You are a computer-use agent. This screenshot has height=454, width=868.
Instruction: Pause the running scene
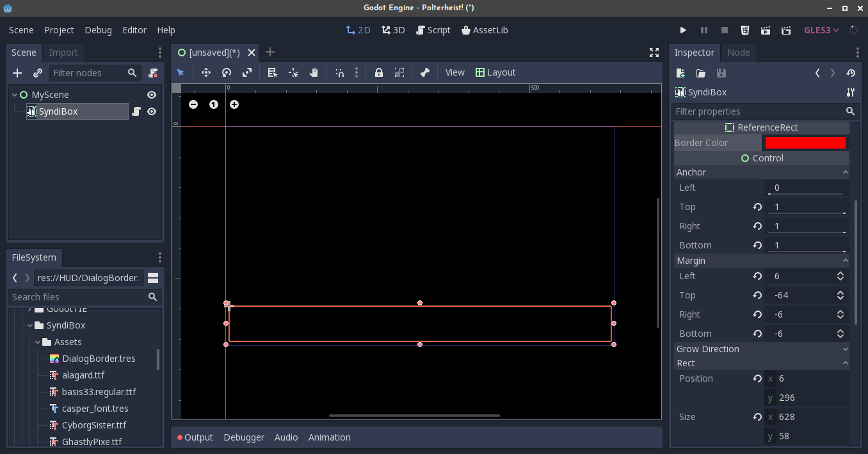tap(704, 30)
